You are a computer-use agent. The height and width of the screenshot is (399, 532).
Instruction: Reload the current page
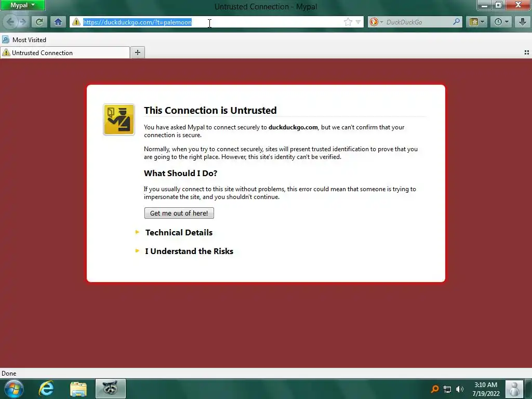click(x=39, y=22)
